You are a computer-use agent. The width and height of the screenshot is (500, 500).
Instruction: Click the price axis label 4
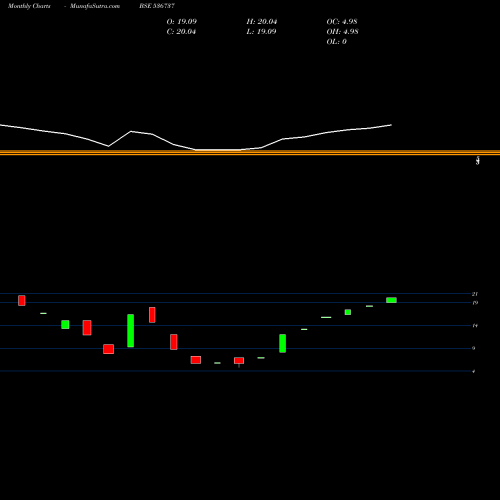(x=474, y=371)
